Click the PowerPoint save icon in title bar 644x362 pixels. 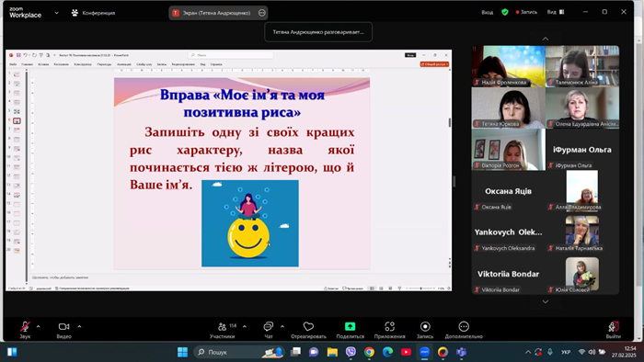click(x=18, y=55)
